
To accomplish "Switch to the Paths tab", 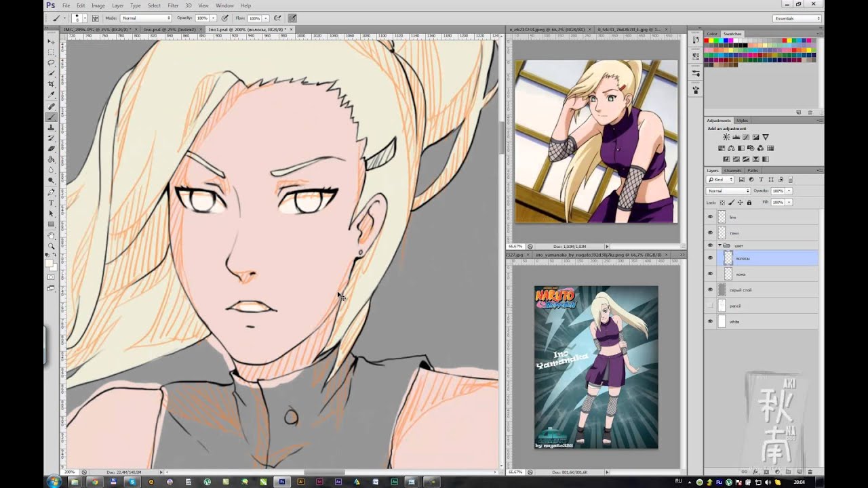I will (x=753, y=171).
